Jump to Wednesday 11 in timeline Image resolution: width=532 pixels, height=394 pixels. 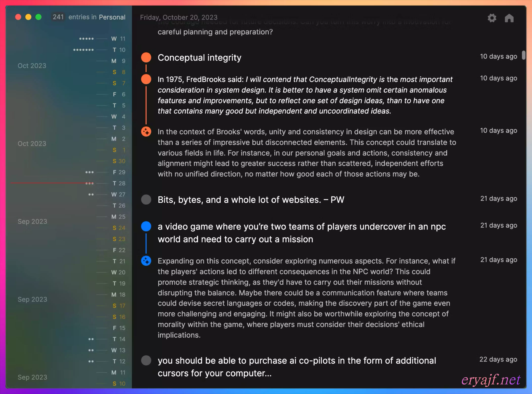tap(118, 39)
